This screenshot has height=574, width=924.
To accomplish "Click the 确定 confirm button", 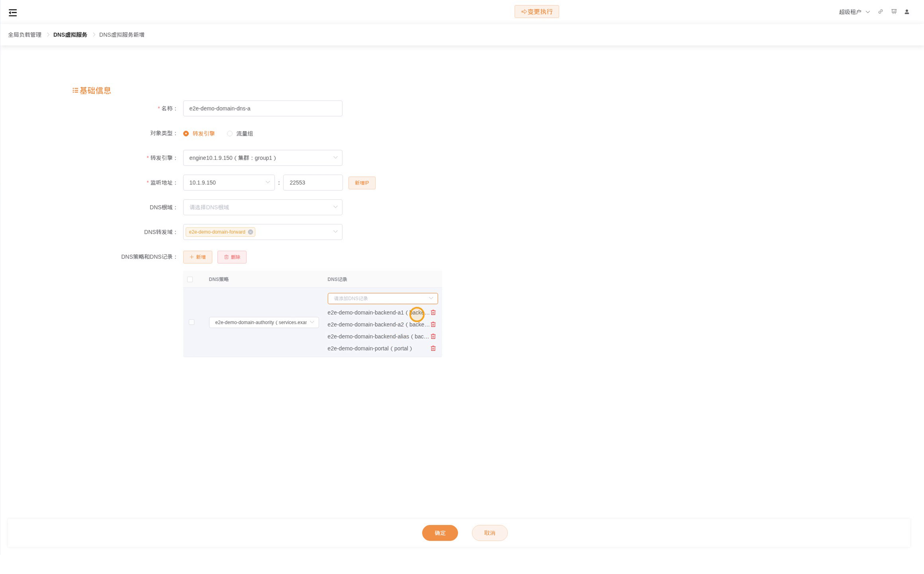I will click(x=440, y=533).
